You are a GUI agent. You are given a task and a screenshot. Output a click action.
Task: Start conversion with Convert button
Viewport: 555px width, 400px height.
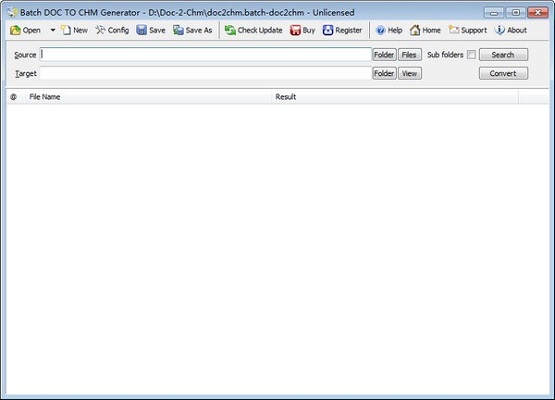[x=503, y=74]
